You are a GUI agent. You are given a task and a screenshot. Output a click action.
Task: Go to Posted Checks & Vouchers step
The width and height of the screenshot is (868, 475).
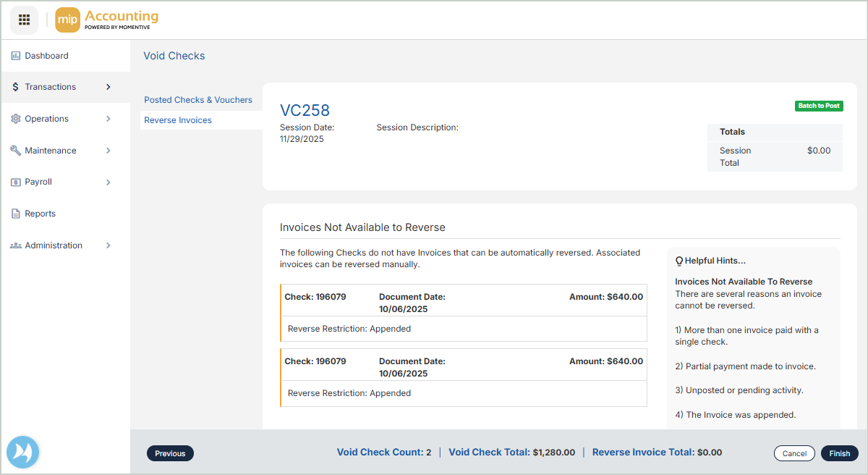click(198, 100)
